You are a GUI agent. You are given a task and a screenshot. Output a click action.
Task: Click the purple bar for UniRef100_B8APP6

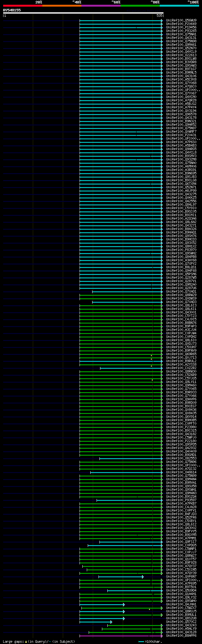tap(121, 636)
